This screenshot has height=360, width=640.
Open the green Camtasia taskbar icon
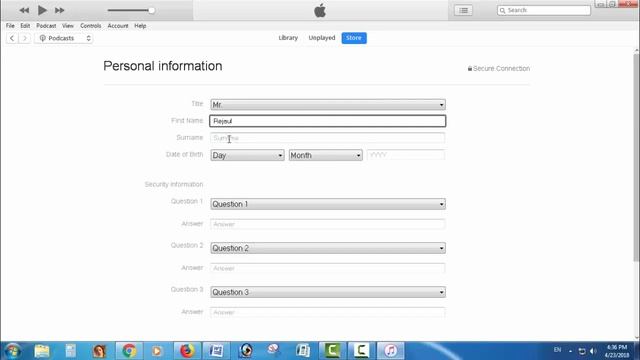click(332, 351)
